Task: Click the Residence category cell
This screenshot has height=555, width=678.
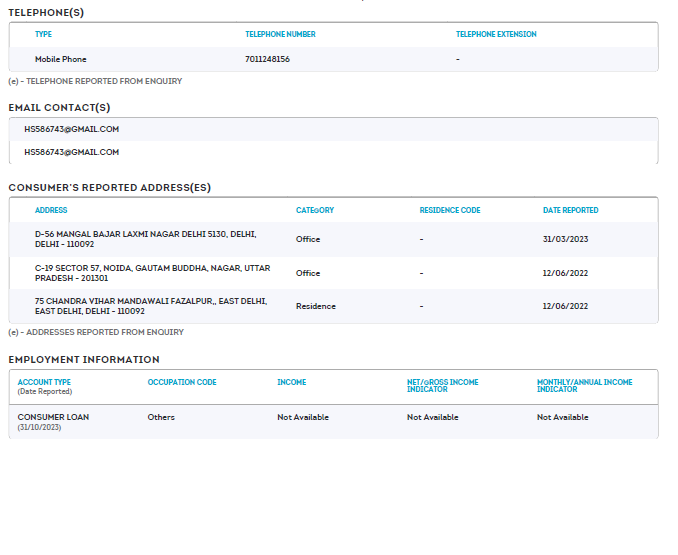Action: coord(316,306)
